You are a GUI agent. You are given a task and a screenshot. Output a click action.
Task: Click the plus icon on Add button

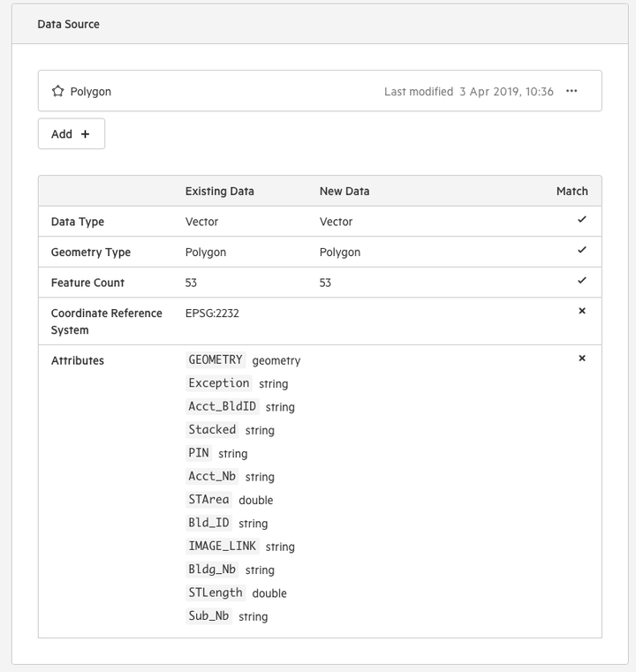[86, 134]
